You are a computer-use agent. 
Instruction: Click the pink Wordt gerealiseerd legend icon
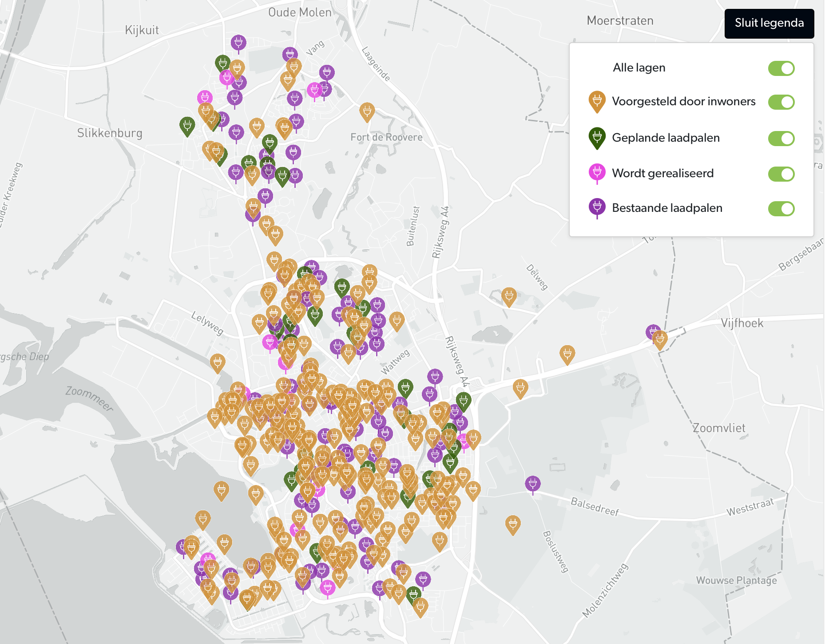click(x=597, y=173)
